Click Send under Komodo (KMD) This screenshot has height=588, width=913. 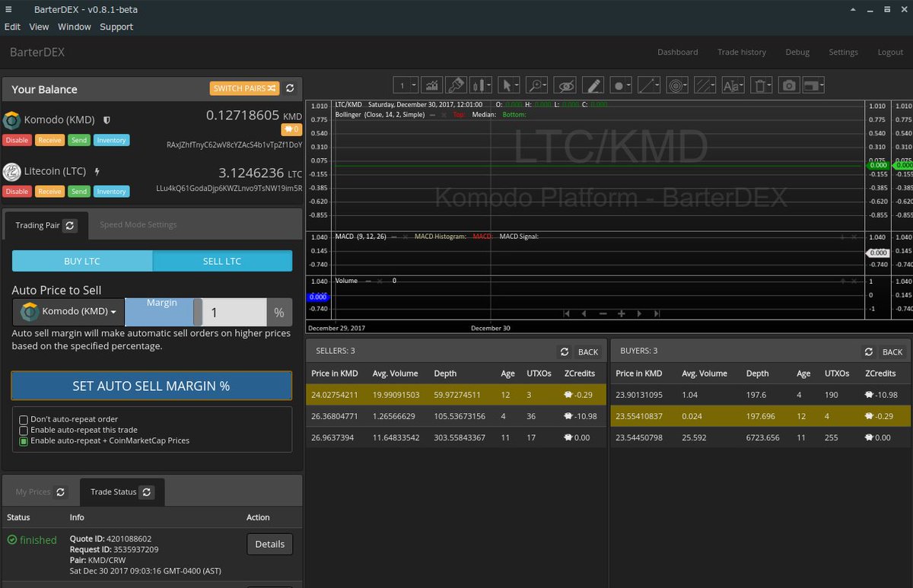point(79,140)
